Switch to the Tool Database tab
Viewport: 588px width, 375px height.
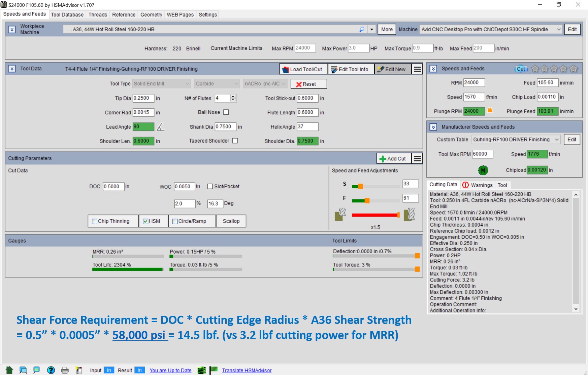(x=67, y=15)
